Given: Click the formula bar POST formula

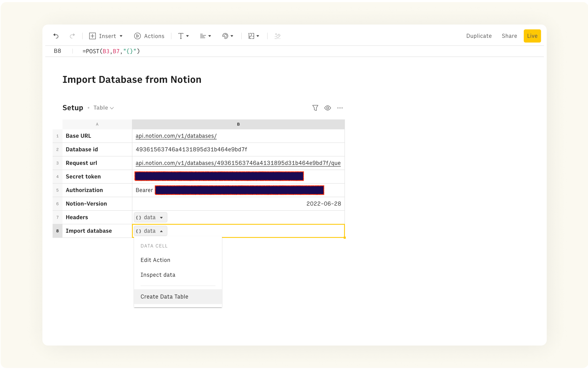Looking at the screenshot, I should click(111, 51).
